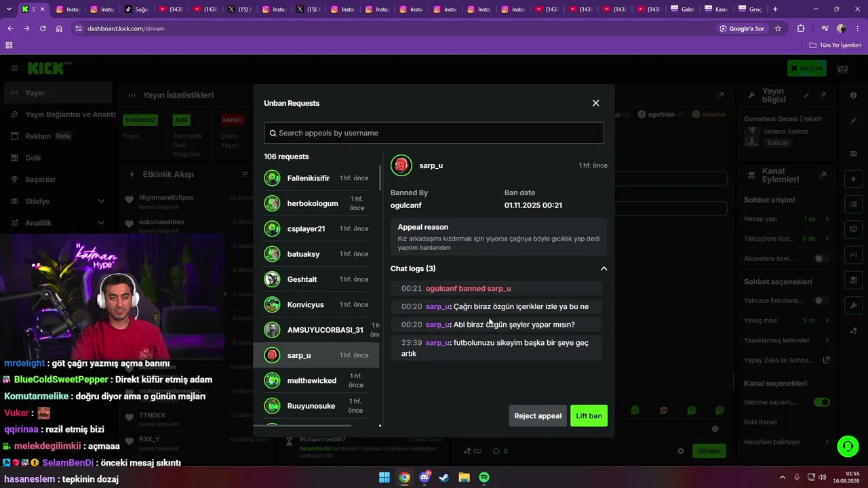Reject sarp_u's appeal
868x488 pixels.
538,415
